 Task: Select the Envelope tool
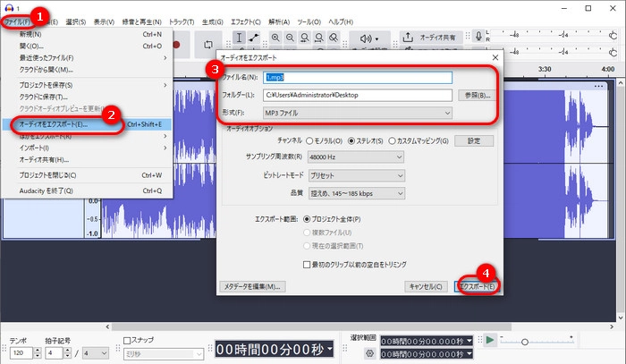[x=255, y=38]
